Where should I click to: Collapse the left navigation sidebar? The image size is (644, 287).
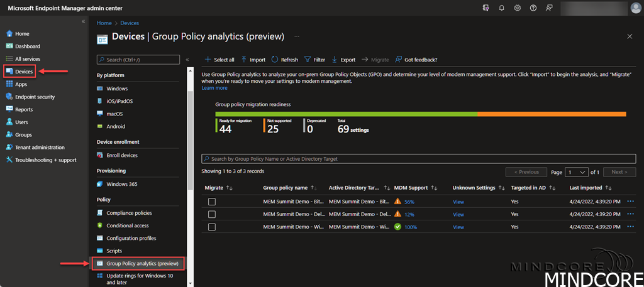[x=83, y=21]
